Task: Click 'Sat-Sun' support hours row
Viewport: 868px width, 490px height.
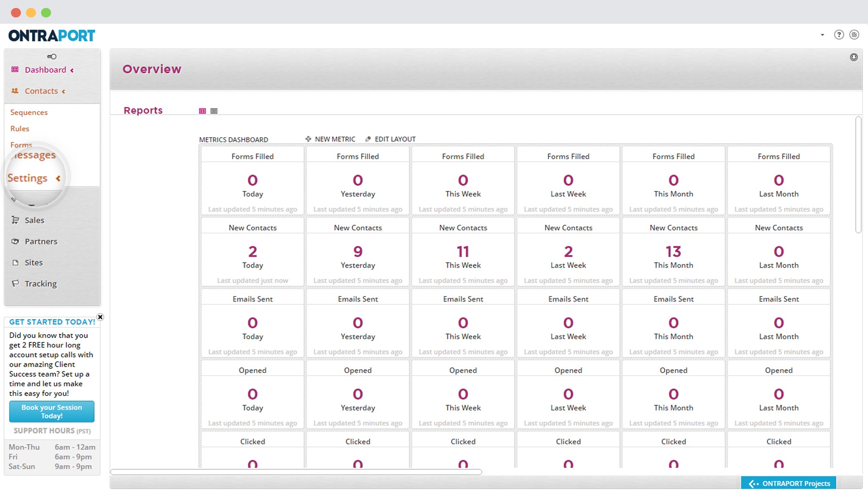Action: (50, 466)
